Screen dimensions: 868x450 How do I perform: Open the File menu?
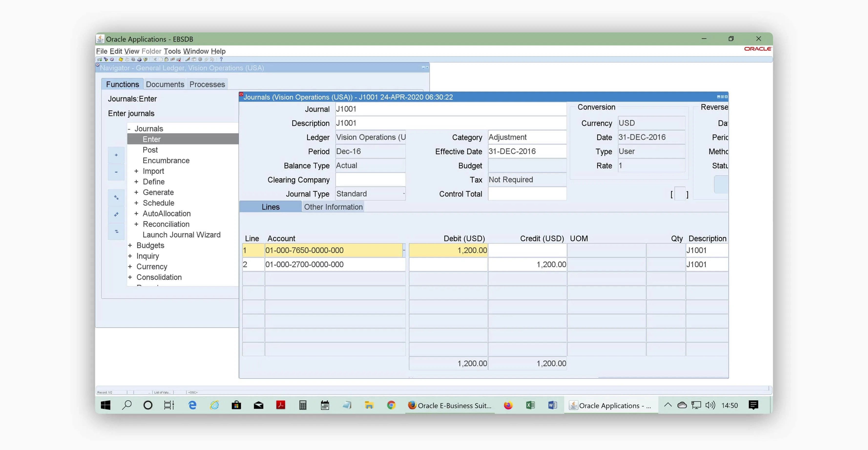(101, 51)
